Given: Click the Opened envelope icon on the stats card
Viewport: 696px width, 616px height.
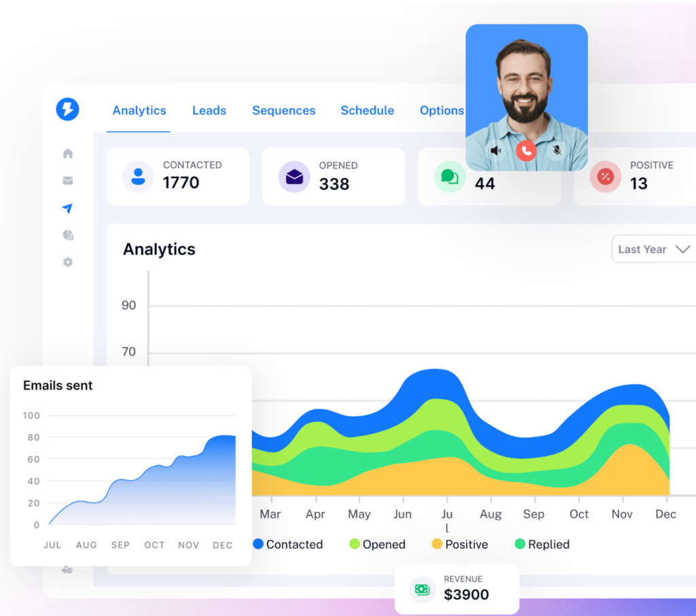Looking at the screenshot, I should tap(294, 175).
